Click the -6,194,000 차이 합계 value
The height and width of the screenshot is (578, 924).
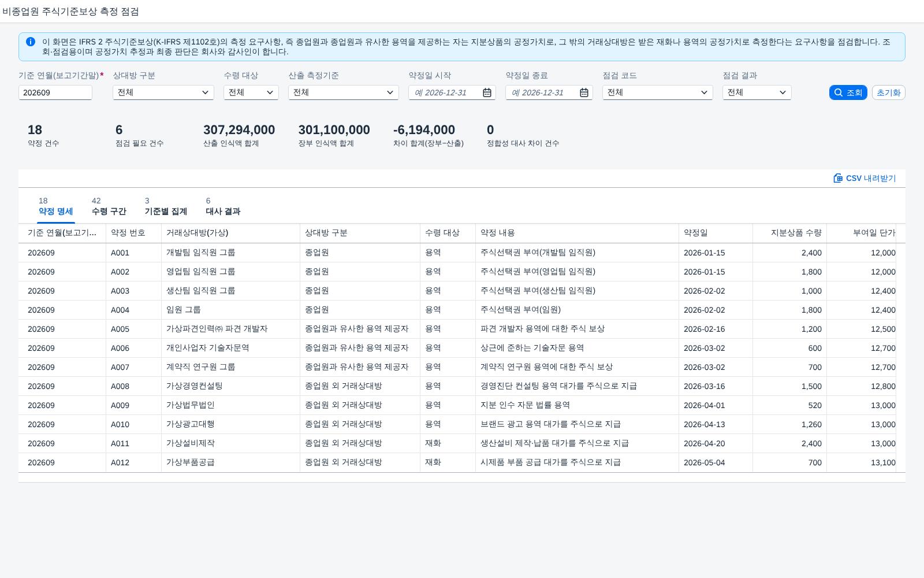424,130
